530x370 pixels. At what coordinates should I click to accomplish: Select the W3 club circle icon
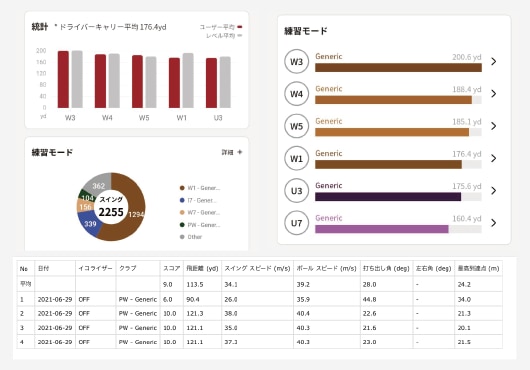click(x=296, y=61)
